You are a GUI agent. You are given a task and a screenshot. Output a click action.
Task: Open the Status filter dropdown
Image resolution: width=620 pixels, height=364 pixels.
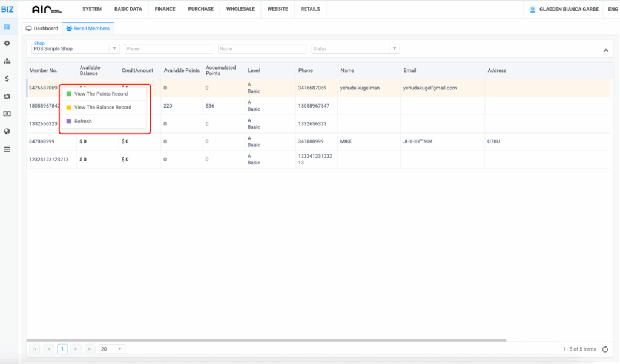(355, 49)
